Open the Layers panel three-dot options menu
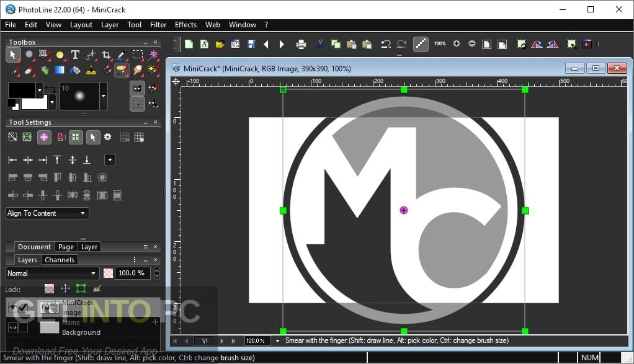 [x=135, y=260]
